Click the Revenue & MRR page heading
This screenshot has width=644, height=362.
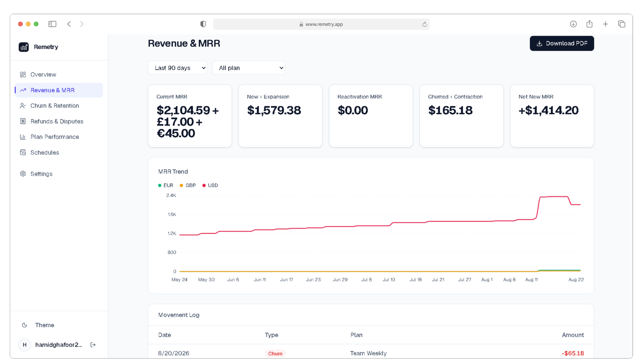tap(184, 44)
